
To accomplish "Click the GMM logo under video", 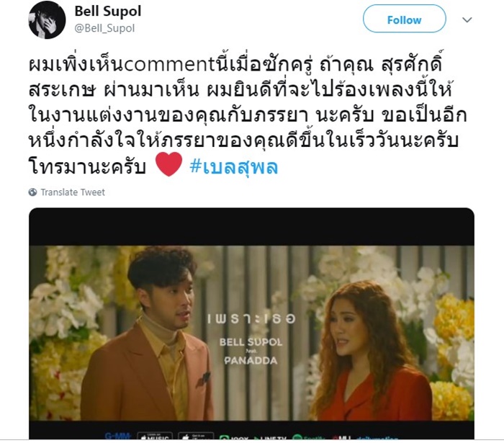I will pos(117,437).
